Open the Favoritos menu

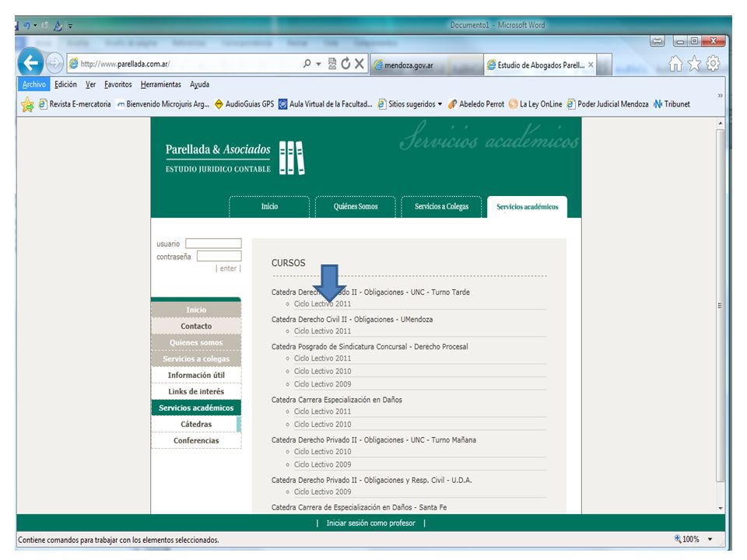[118, 84]
